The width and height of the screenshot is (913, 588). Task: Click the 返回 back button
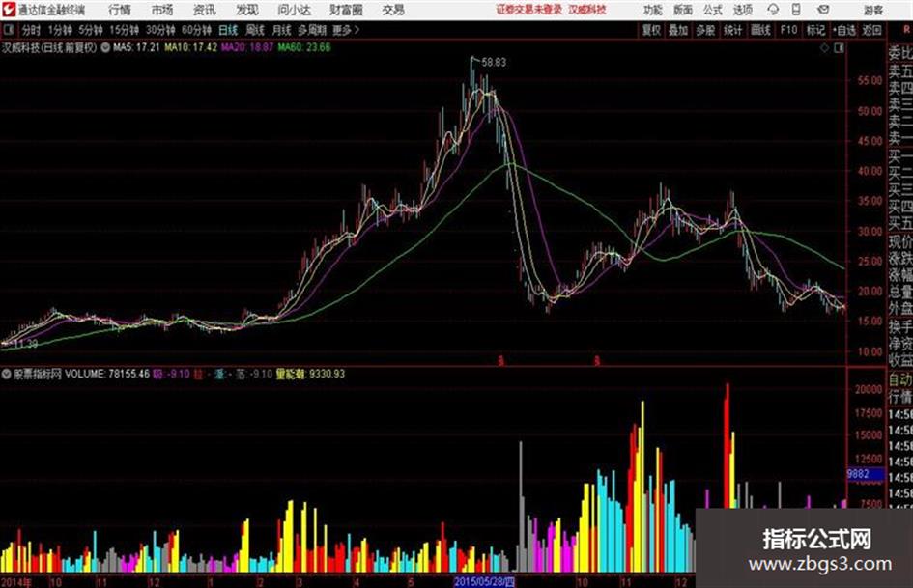click(871, 30)
